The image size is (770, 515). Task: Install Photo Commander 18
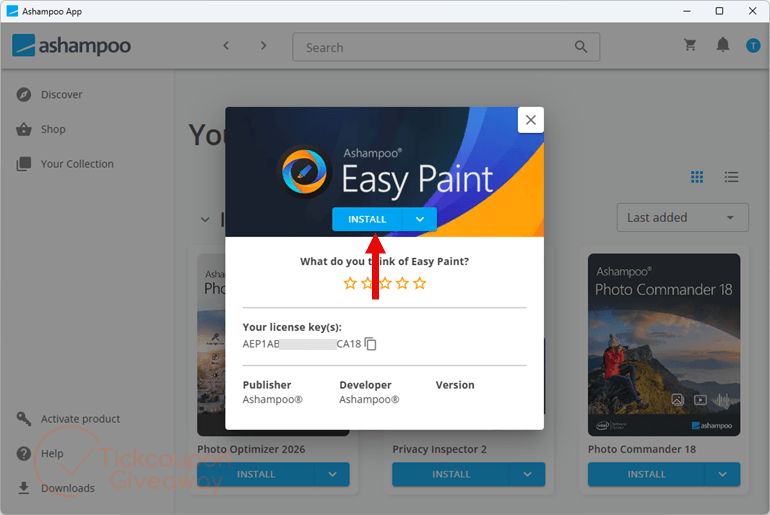[x=646, y=474]
